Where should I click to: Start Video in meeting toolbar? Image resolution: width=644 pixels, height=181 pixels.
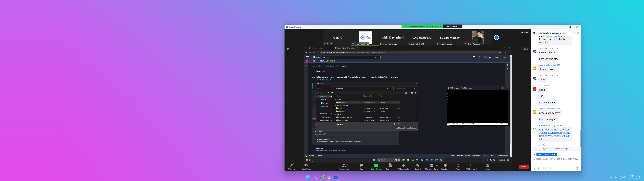[306, 166]
